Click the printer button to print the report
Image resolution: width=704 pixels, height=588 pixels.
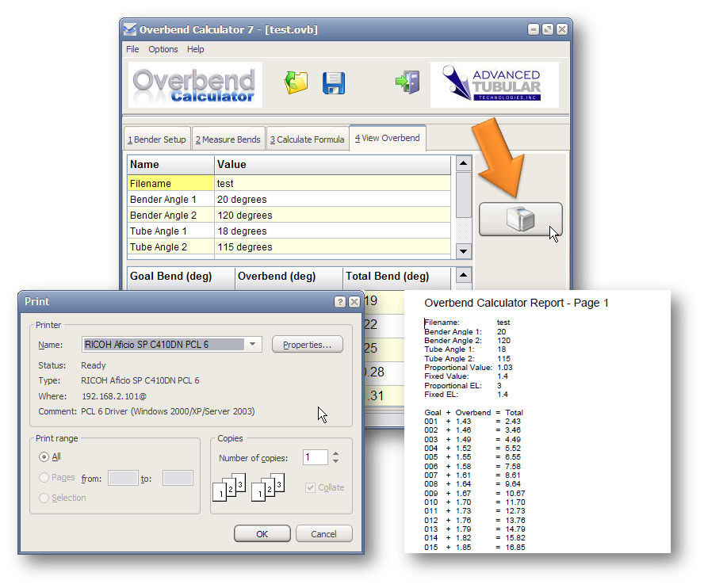520,219
